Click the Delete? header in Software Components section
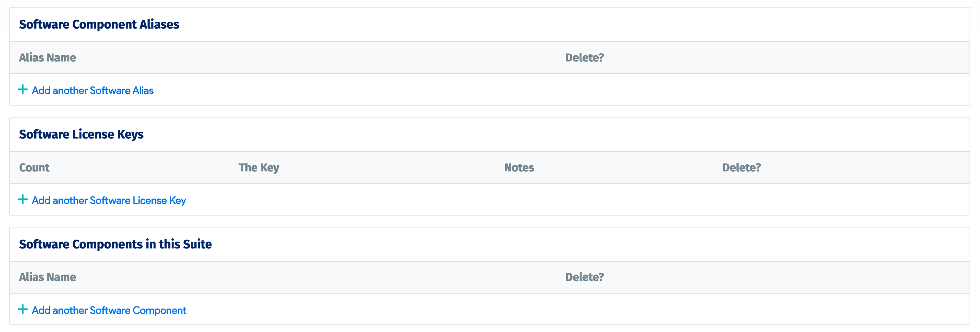Image resolution: width=980 pixels, height=332 pixels. [584, 277]
